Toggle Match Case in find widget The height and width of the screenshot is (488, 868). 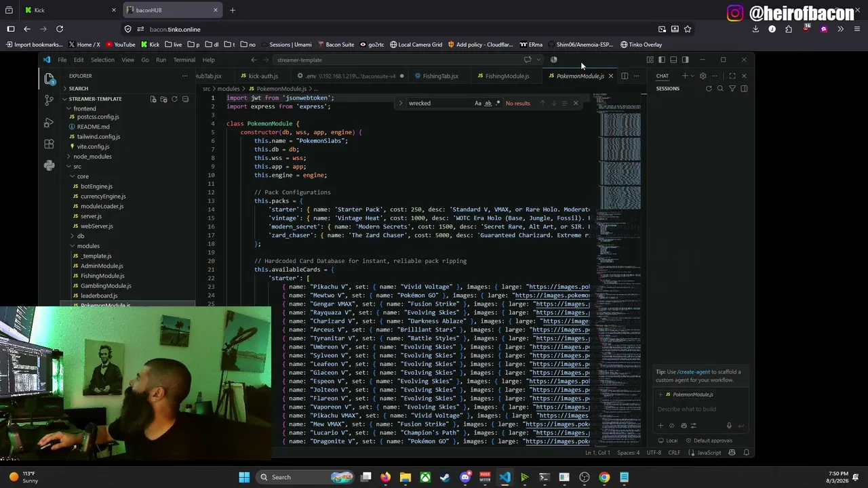[x=478, y=103]
